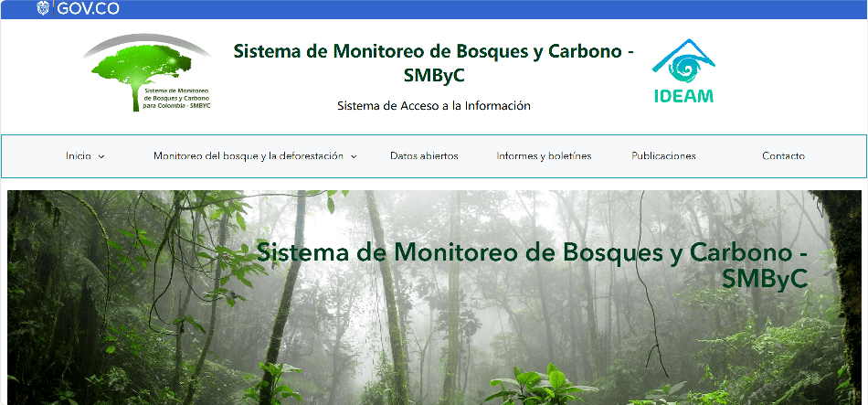The image size is (868, 405).
Task: Expand the Monitoreo del bosque dropdown arrow
Action: click(x=354, y=156)
